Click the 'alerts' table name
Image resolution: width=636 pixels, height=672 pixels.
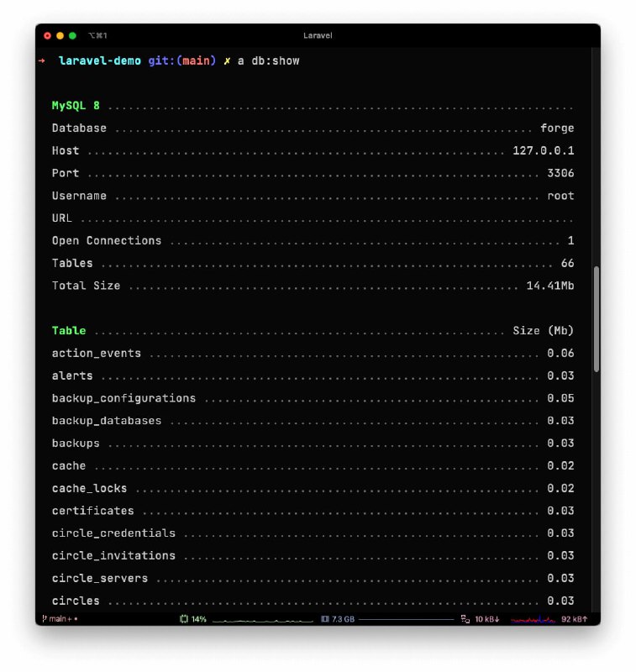click(x=72, y=375)
